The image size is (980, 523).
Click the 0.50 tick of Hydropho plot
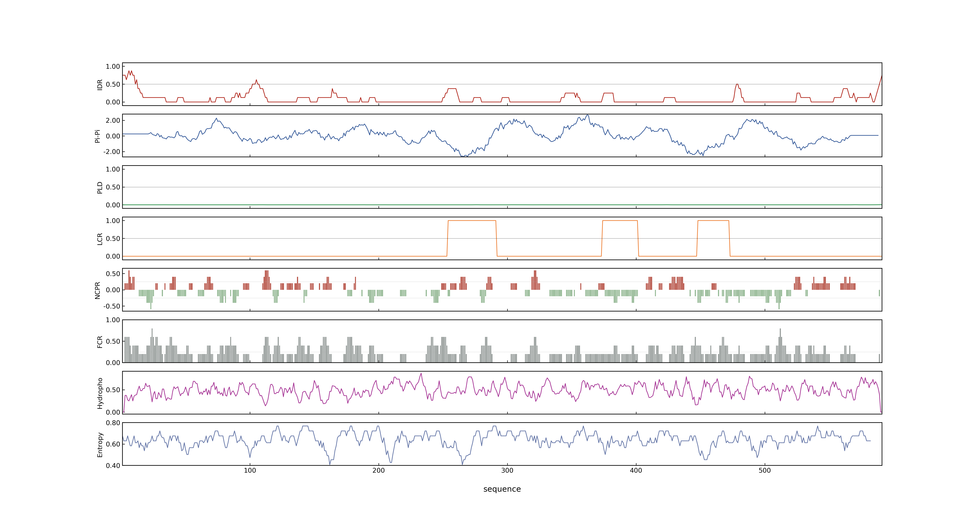113,390
